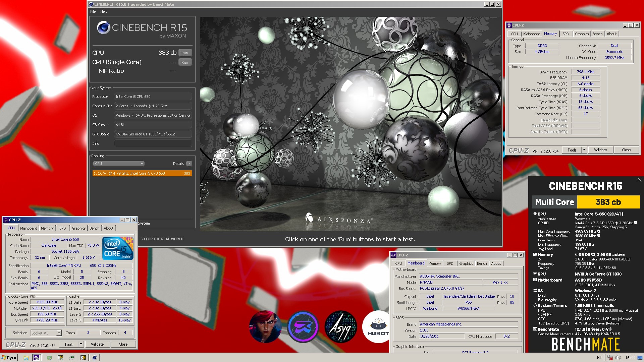Open Graphics tab in CPU-Z CPU window

tap(79, 228)
